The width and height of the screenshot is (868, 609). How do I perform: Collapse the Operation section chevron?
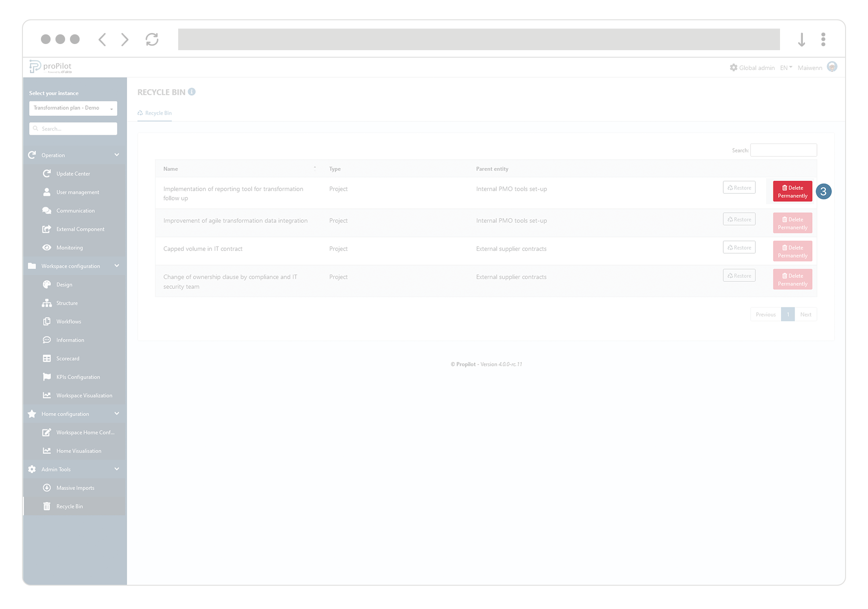(117, 155)
